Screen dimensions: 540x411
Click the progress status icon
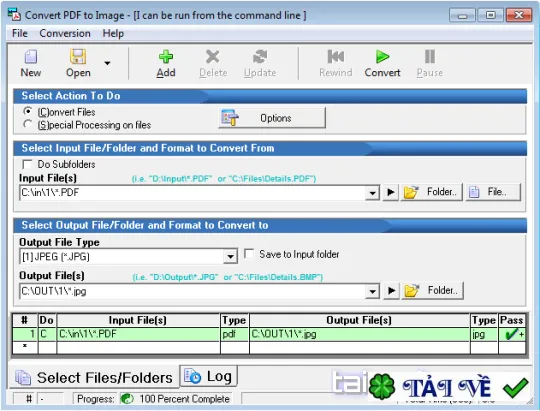click(x=127, y=399)
